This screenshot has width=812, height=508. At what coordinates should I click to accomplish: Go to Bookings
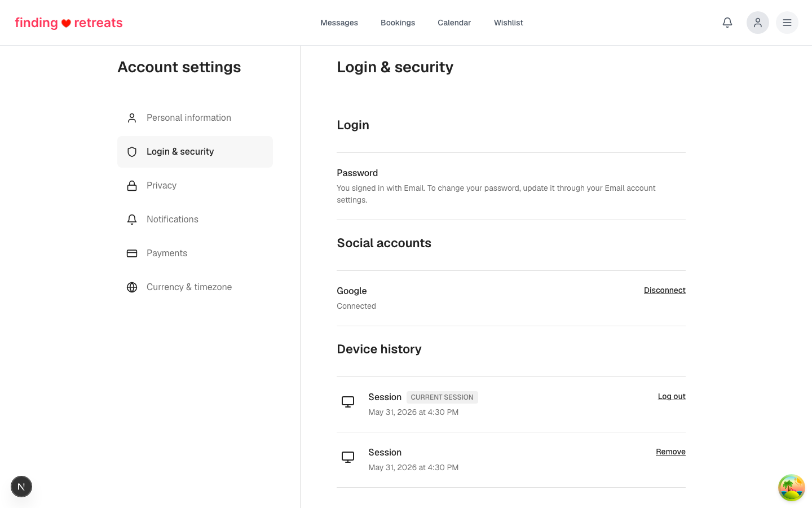(398, 23)
